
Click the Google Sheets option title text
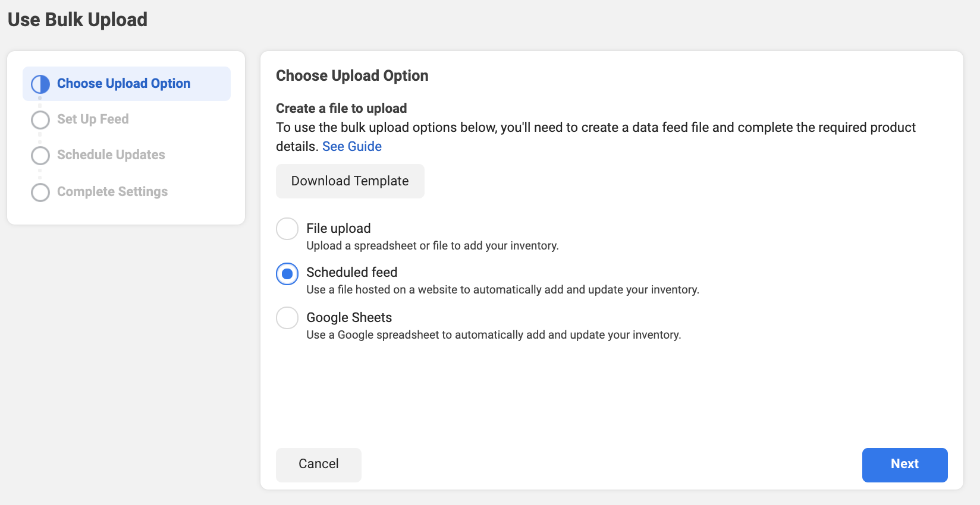point(349,318)
